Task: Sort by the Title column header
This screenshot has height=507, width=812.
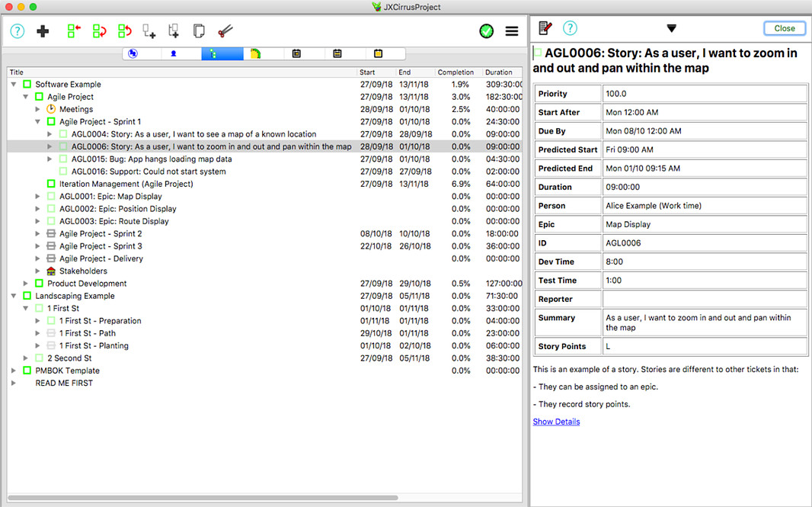Action: pos(182,72)
